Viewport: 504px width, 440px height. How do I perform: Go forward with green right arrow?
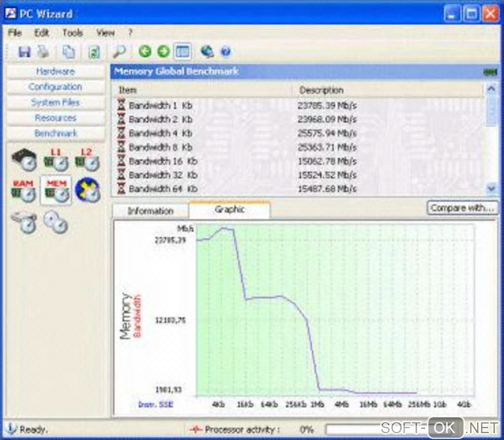[163, 51]
